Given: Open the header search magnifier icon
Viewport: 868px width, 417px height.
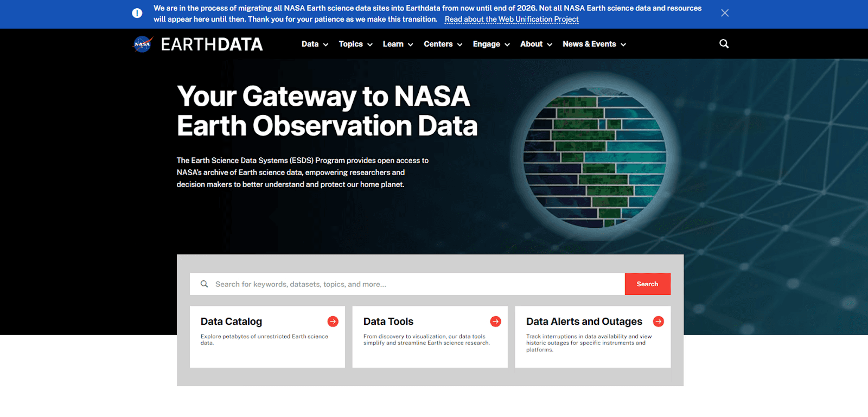Looking at the screenshot, I should [x=724, y=44].
